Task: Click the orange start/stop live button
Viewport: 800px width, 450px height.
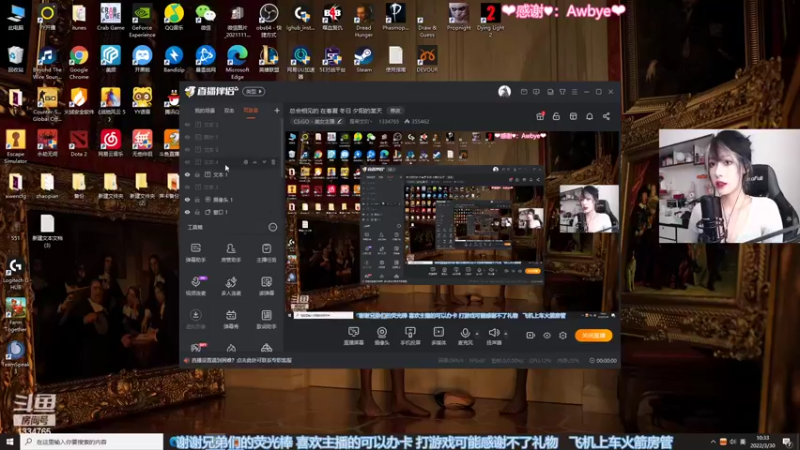Action: click(x=593, y=335)
